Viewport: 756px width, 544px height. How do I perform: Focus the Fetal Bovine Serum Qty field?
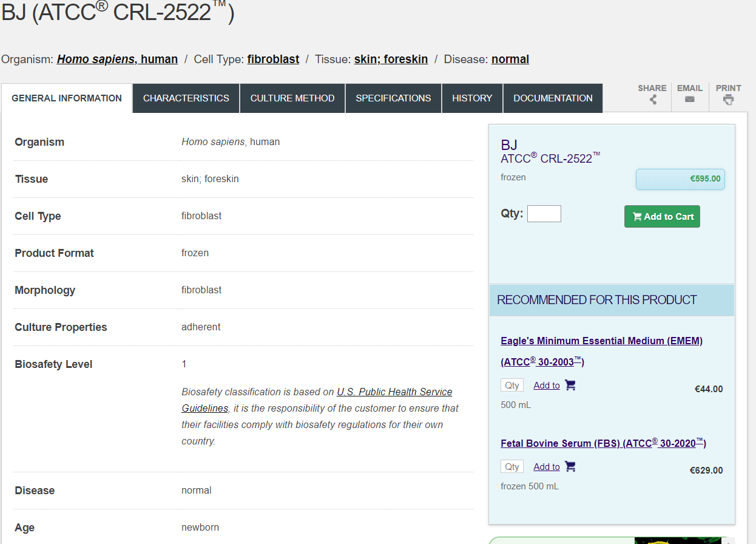point(512,466)
